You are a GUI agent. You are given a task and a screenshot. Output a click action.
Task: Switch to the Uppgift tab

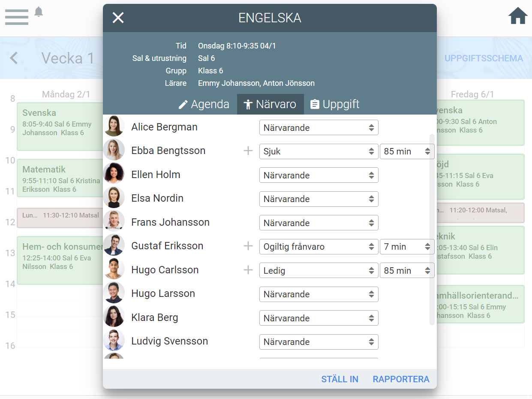334,104
